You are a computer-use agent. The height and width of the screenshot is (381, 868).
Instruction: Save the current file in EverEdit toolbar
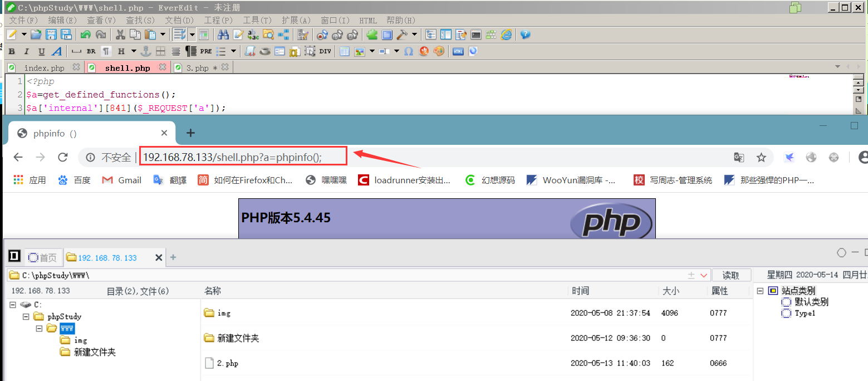click(51, 35)
